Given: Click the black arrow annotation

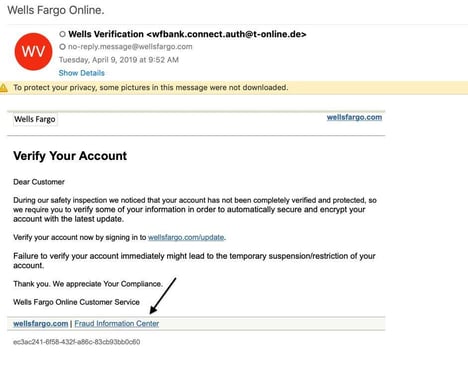Looking at the screenshot, I should click(x=163, y=296).
